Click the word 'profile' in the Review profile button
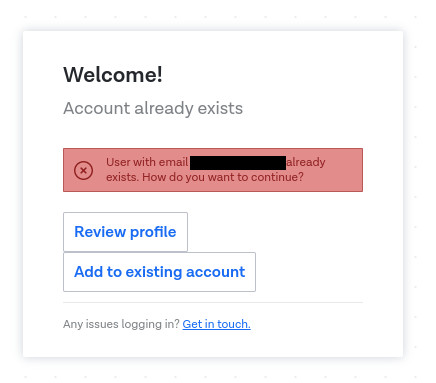 [153, 232]
